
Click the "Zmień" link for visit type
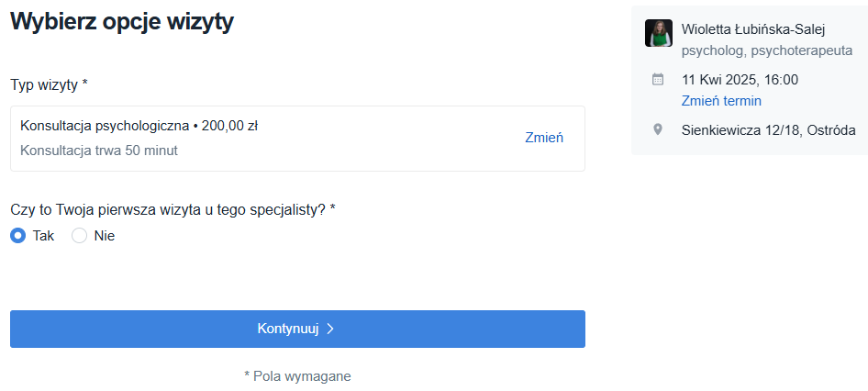[544, 138]
